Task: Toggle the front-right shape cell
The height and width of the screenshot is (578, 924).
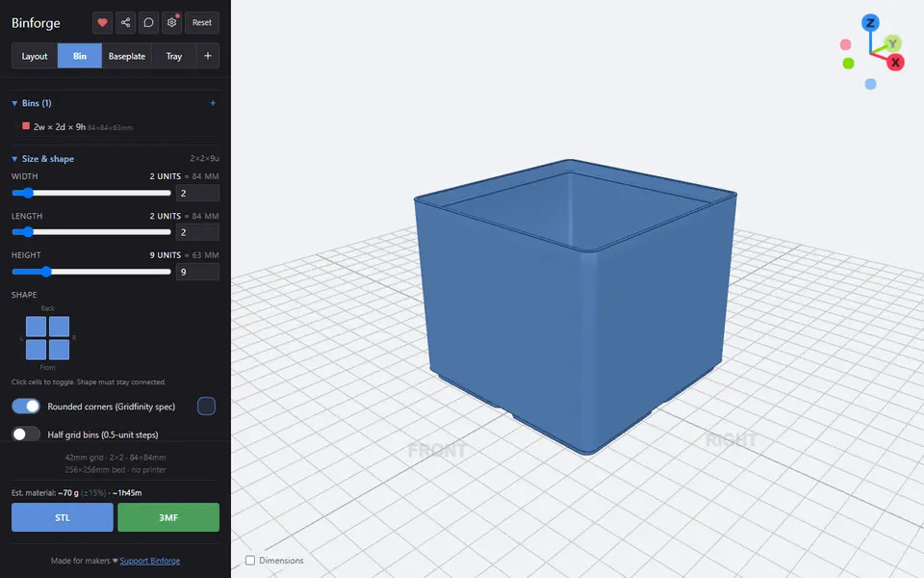Action: (x=59, y=350)
